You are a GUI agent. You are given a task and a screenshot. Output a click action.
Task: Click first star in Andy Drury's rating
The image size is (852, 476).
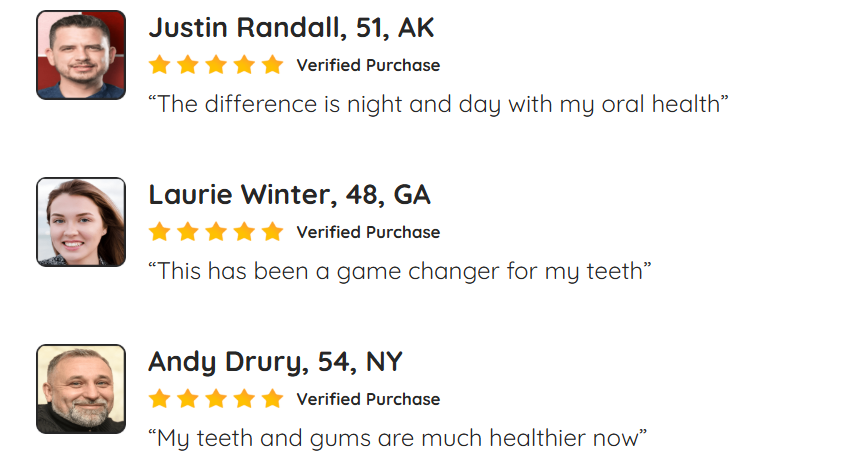pos(159,400)
